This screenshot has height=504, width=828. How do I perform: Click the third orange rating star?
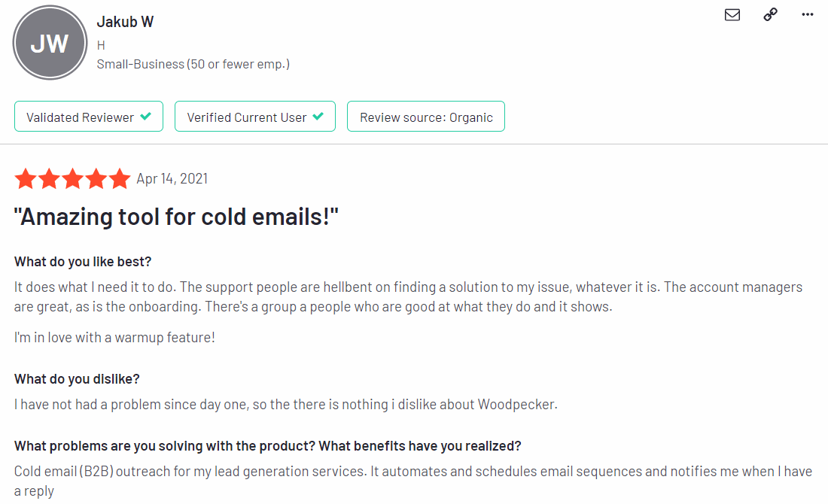click(73, 178)
